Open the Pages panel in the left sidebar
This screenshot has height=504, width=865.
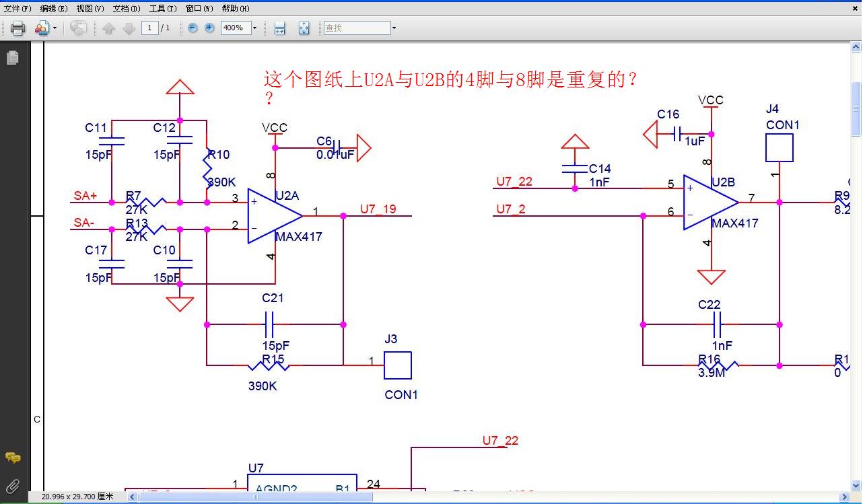12,59
